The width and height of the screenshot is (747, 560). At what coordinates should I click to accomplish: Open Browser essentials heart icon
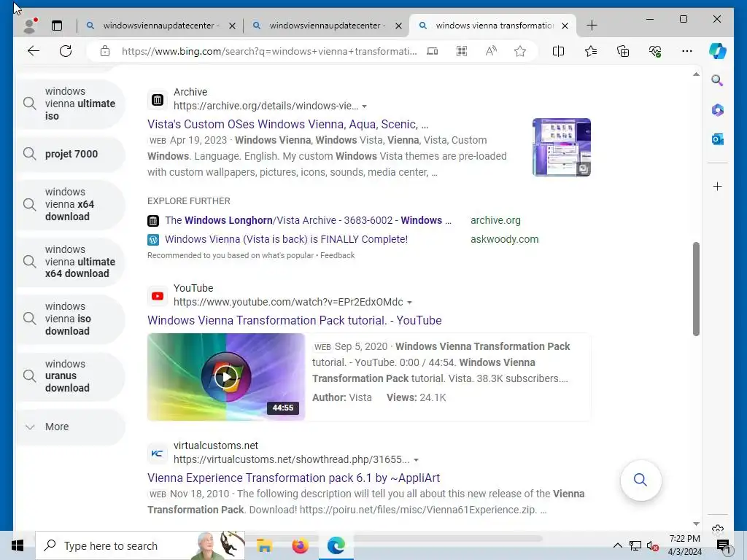point(655,51)
